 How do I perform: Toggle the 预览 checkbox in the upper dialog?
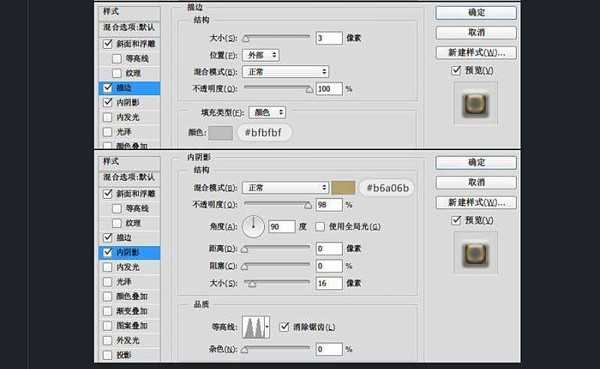tap(456, 70)
